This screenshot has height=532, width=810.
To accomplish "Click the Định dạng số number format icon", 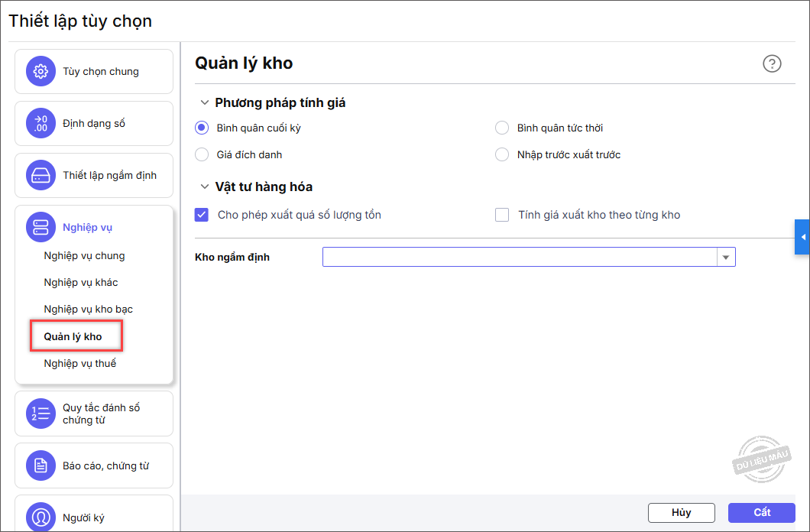I will pos(41,124).
